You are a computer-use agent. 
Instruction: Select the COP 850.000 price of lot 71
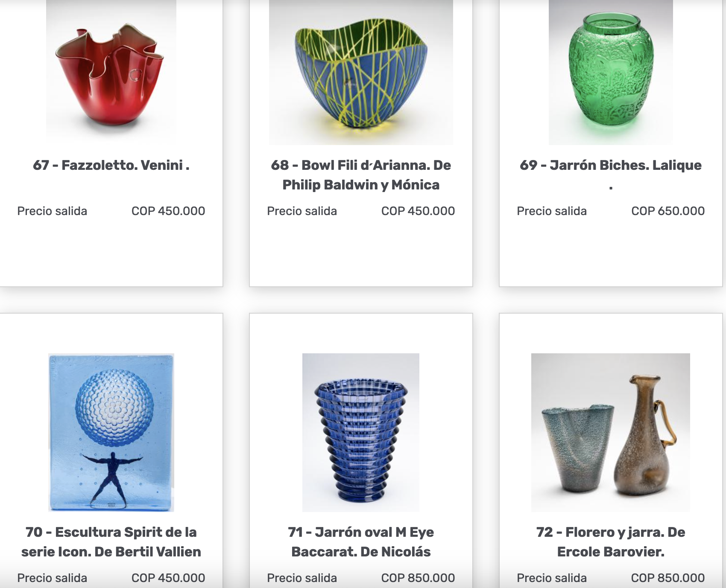418,578
